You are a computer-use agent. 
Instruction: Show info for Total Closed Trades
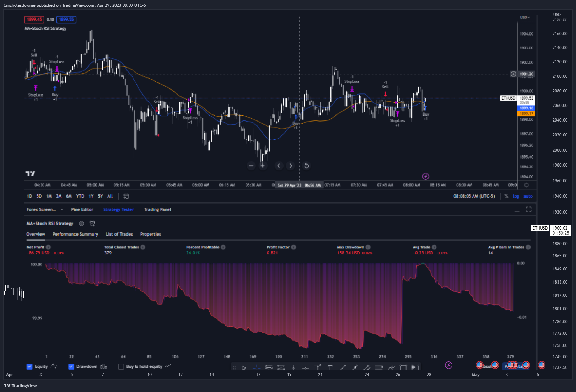(x=143, y=247)
